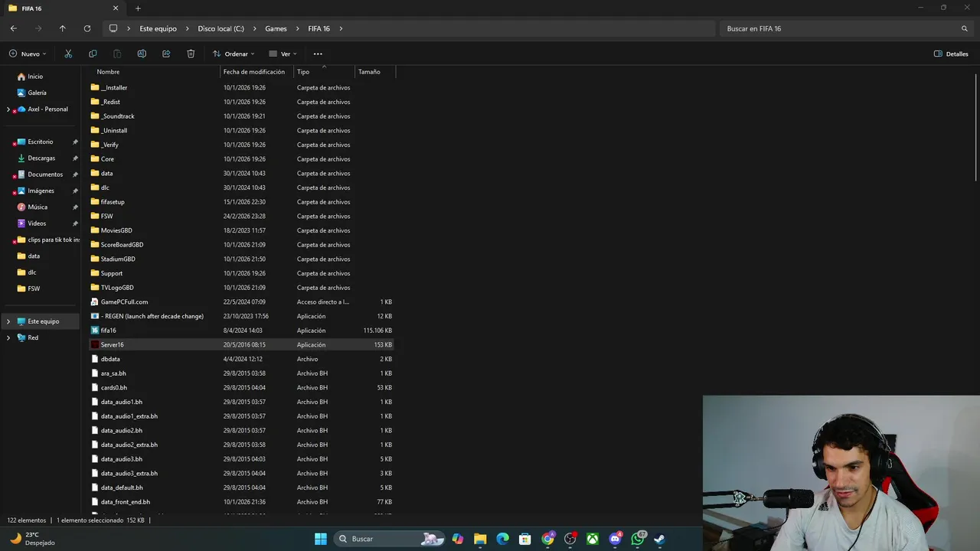
Task: Open WhatsApp from taskbar
Action: (638, 539)
